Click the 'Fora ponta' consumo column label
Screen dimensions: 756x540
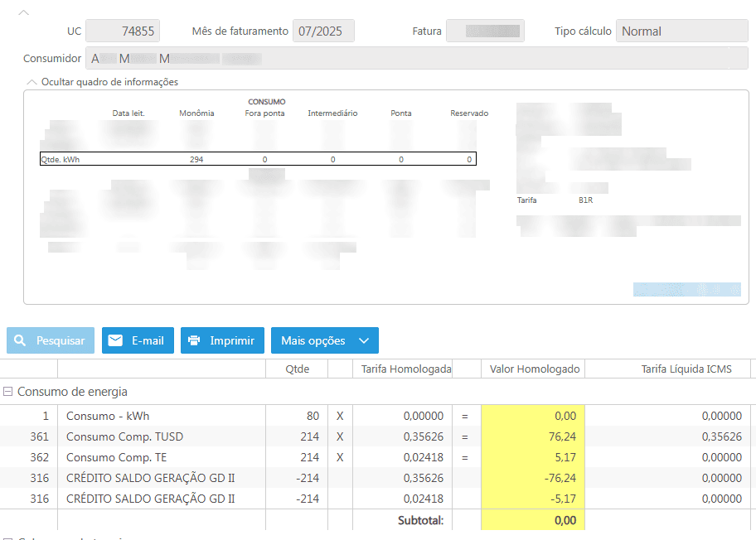tap(264, 113)
